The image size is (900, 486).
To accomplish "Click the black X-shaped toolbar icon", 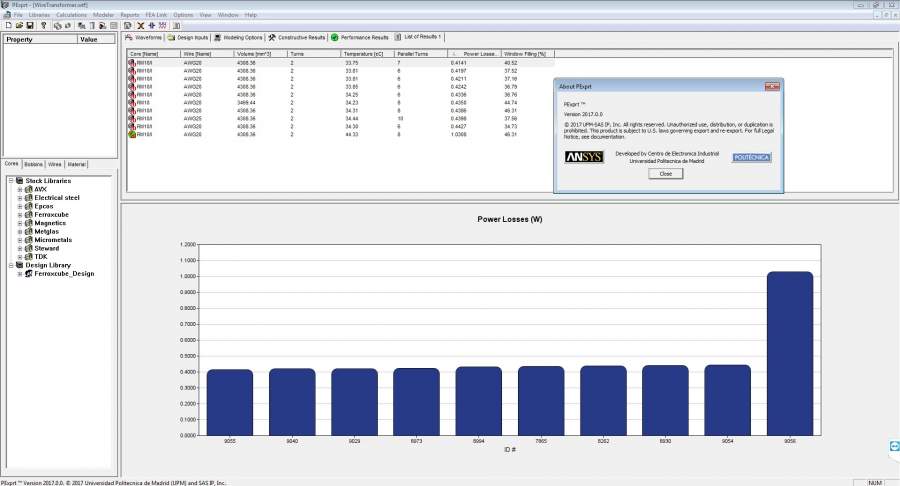I will pos(141,25).
